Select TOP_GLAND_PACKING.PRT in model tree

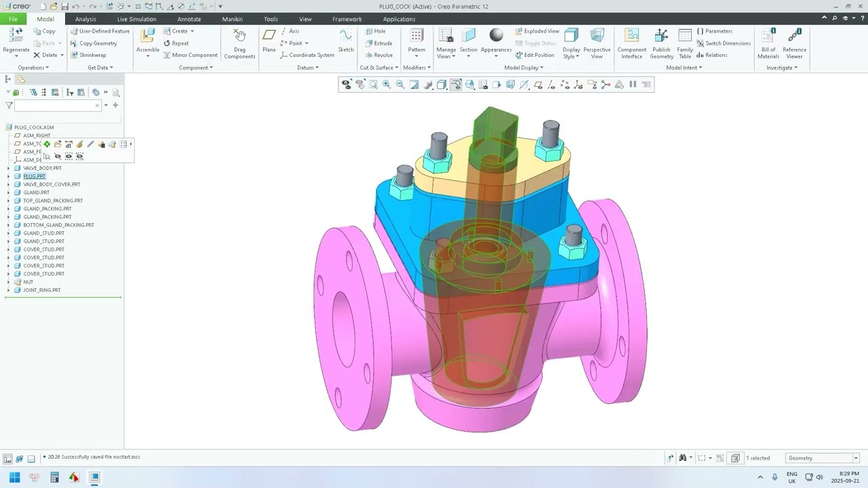[53, 201]
